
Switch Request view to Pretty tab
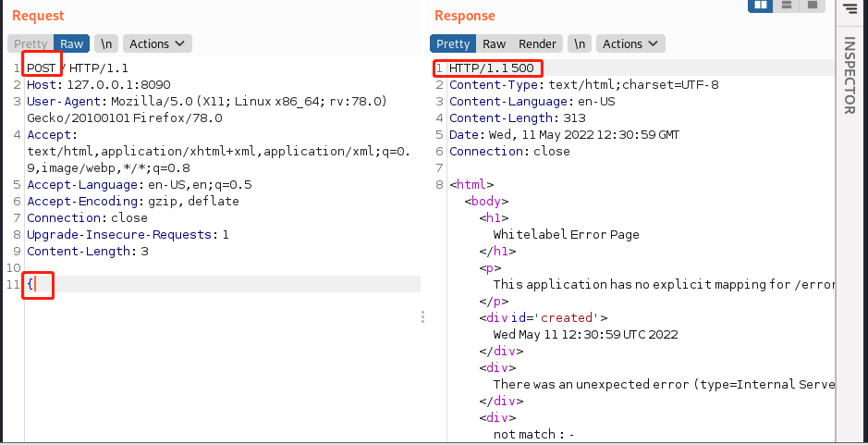(x=31, y=43)
